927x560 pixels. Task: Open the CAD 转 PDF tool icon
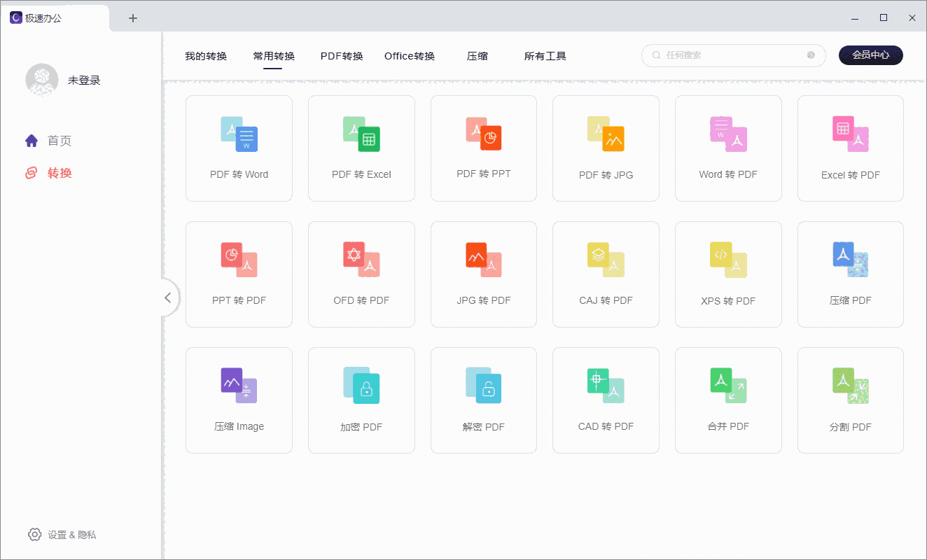click(606, 386)
